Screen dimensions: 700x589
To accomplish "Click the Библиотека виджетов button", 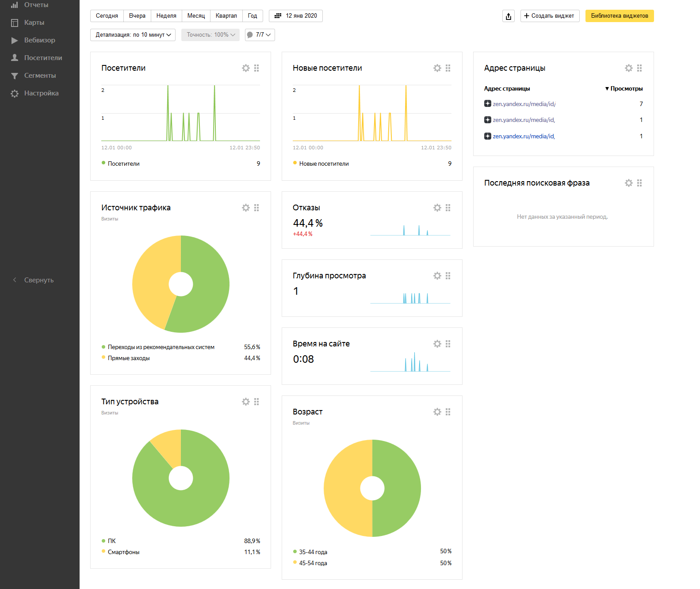I will pyautogui.click(x=619, y=16).
